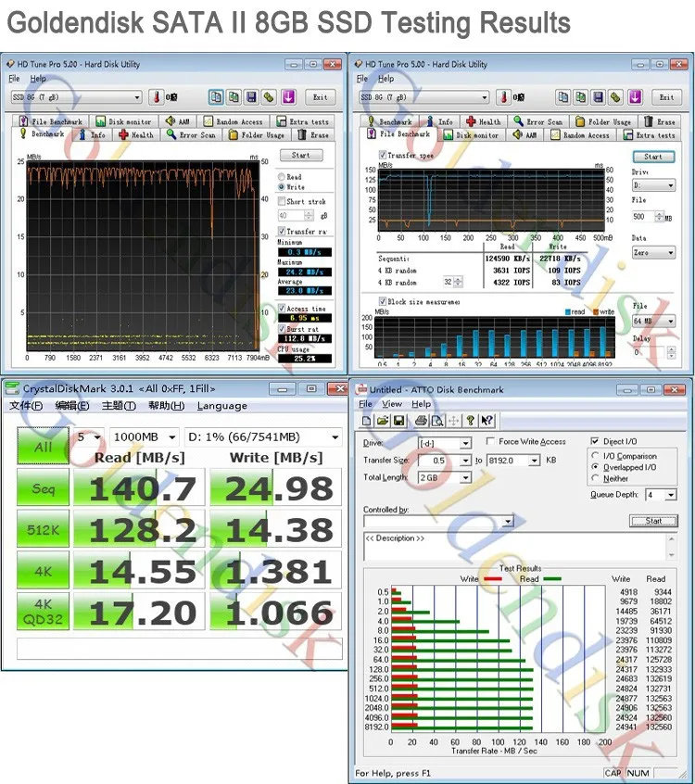Open ATTO Queue Depth dropdown
Image resolution: width=695 pixels, height=784 pixels.
661,495
